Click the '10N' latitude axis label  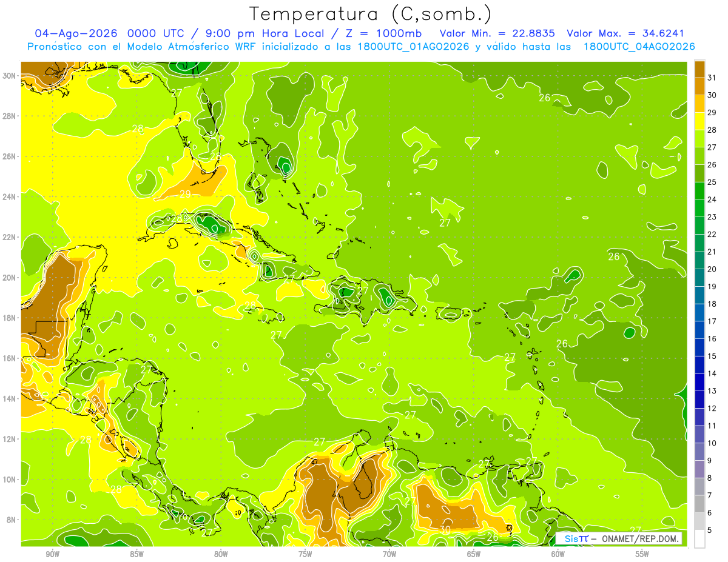click(x=10, y=479)
